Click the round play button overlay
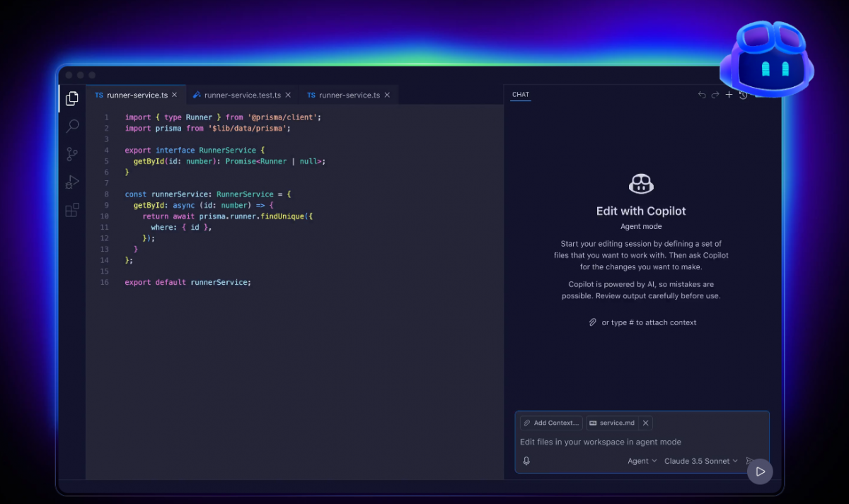The width and height of the screenshot is (849, 504). pyautogui.click(x=760, y=471)
